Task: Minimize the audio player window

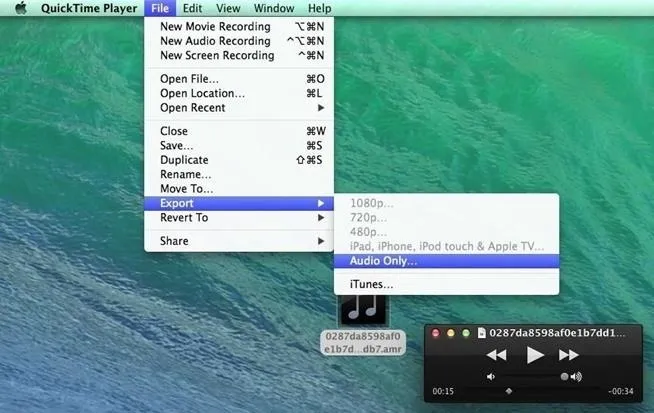Action: click(451, 333)
